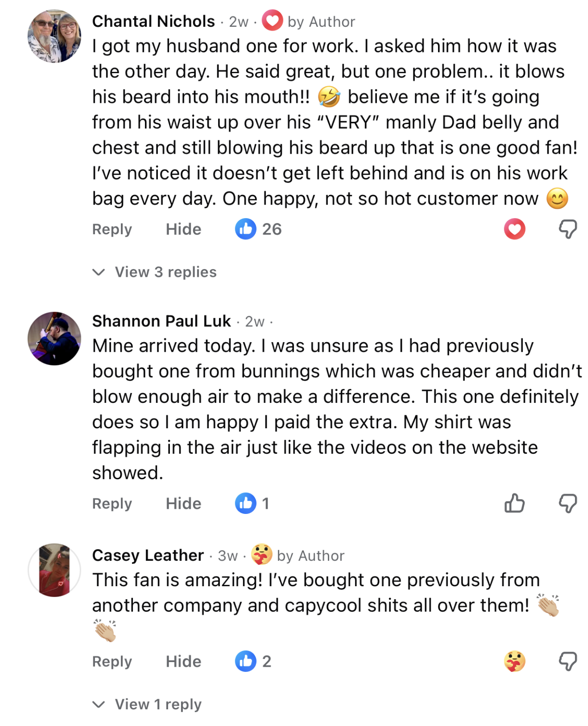Screen dimensions: 588x726
Task: Expand View 3 replies under Chantal's comment
Action: (x=165, y=272)
